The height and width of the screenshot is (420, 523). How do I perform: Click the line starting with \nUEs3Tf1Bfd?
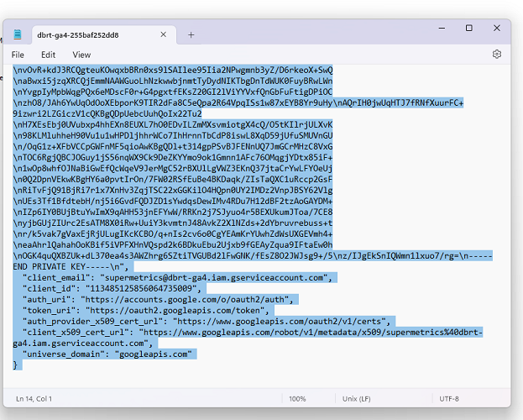point(173,202)
